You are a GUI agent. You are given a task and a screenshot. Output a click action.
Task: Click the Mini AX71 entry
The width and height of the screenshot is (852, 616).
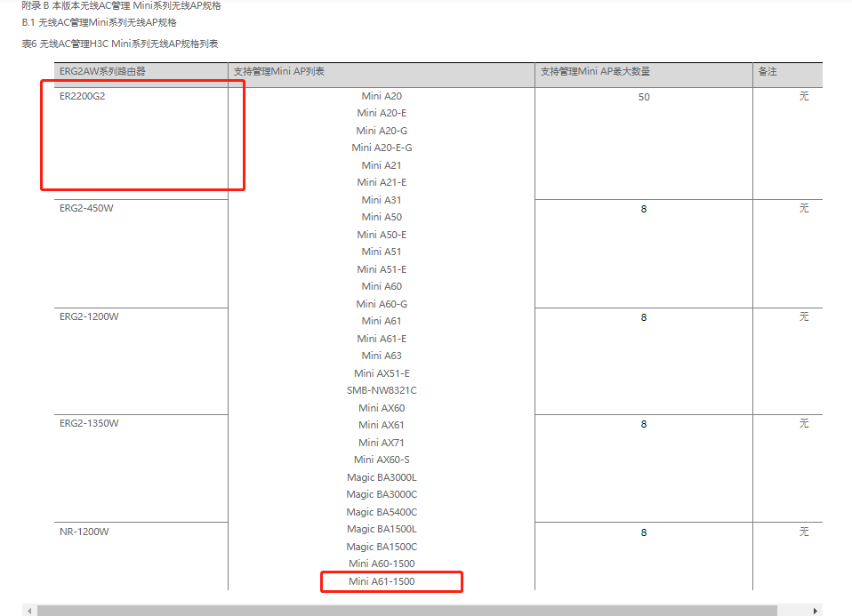coord(382,443)
